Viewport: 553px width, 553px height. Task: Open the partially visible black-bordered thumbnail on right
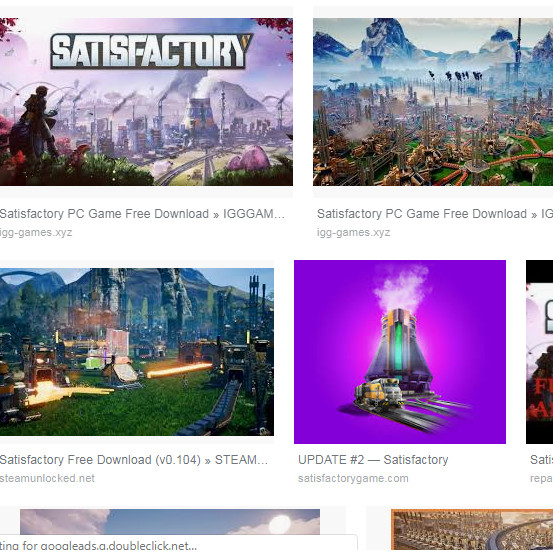click(539, 352)
